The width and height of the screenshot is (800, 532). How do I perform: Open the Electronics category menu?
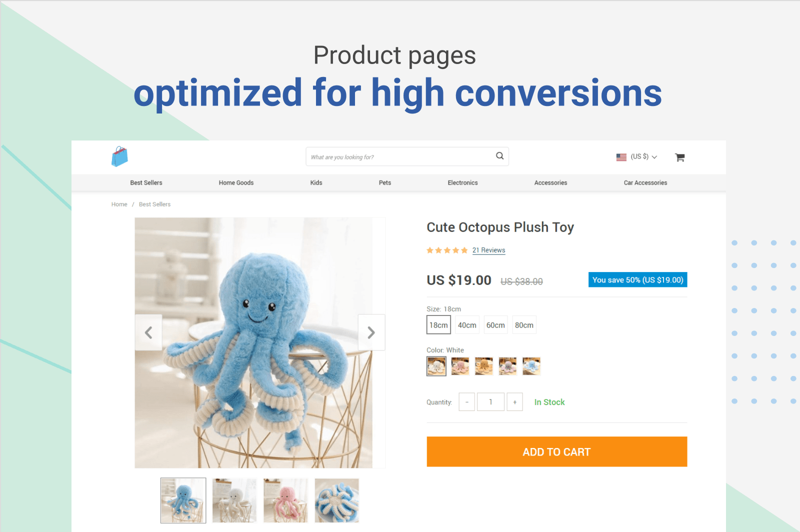click(462, 183)
